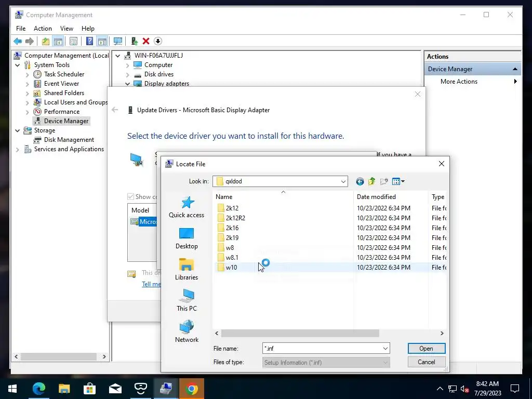The width and height of the screenshot is (532, 399).
Task: Select Quick access in Locate File sidebar
Action: tap(187, 207)
